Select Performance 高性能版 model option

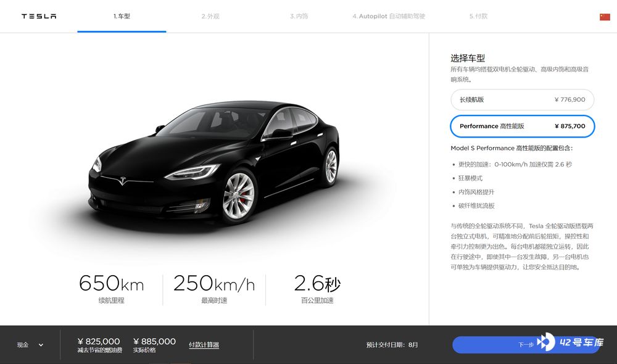point(522,126)
